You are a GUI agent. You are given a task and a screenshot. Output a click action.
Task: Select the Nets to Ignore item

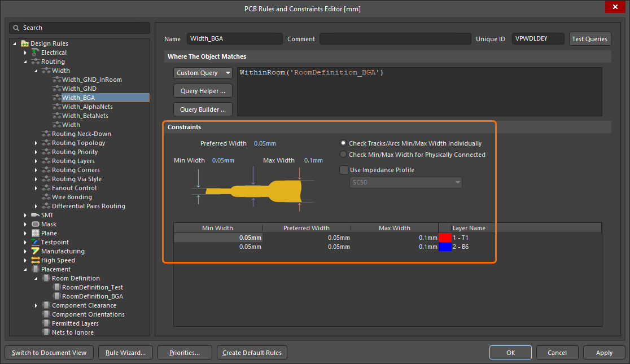[73, 332]
